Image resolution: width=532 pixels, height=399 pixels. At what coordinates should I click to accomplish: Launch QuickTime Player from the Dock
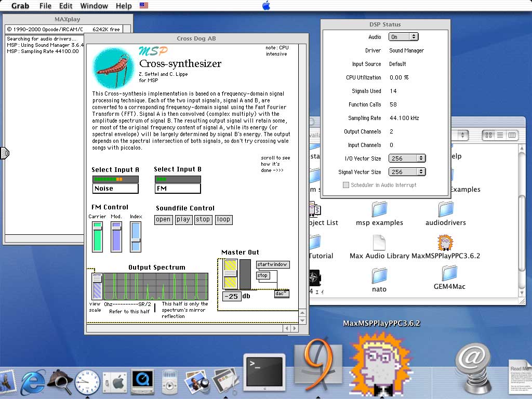pyautogui.click(x=142, y=382)
